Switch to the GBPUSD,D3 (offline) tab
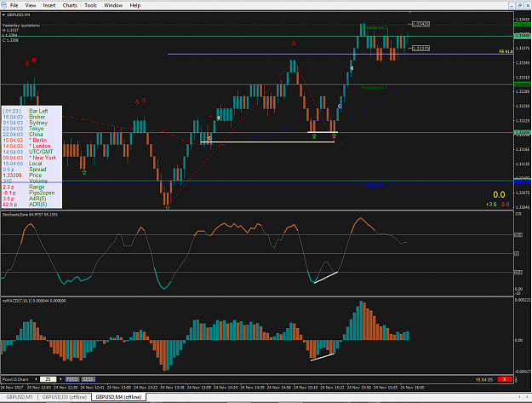This screenshot has width=532, height=403. (65, 397)
